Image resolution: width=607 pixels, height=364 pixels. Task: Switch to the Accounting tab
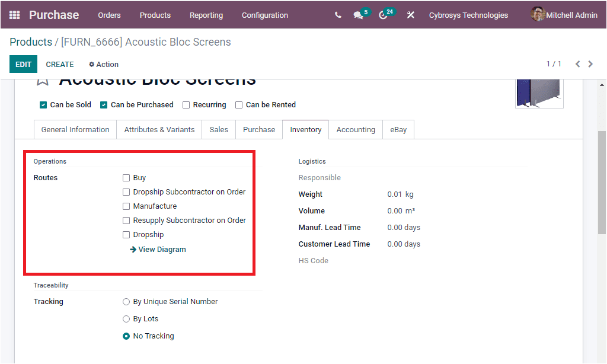tap(356, 129)
